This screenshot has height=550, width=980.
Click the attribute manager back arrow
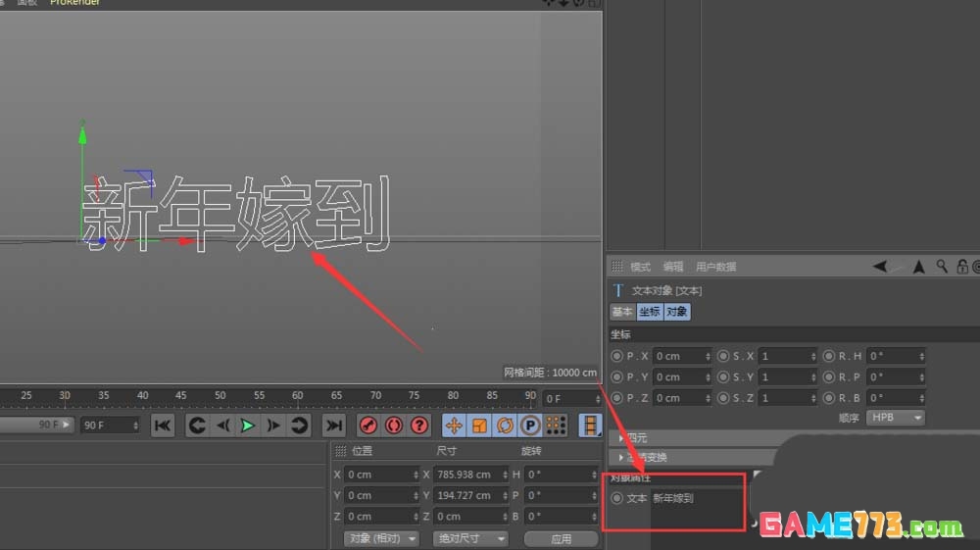881,267
